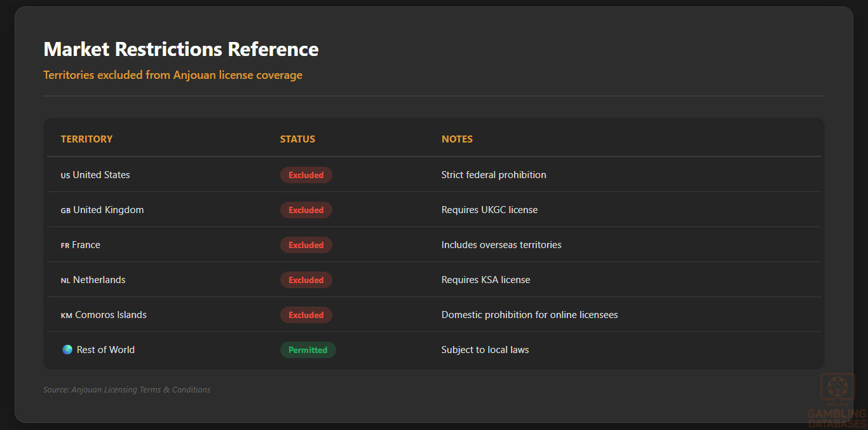
Task: Click the FR flag code icon
Action: click(x=65, y=246)
